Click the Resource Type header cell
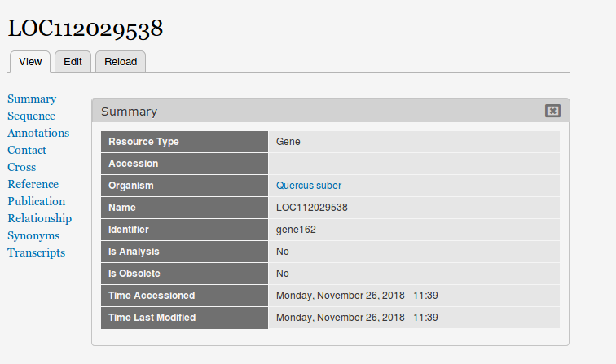The height and width of the screenshot is (364, 616). point(184,142)
